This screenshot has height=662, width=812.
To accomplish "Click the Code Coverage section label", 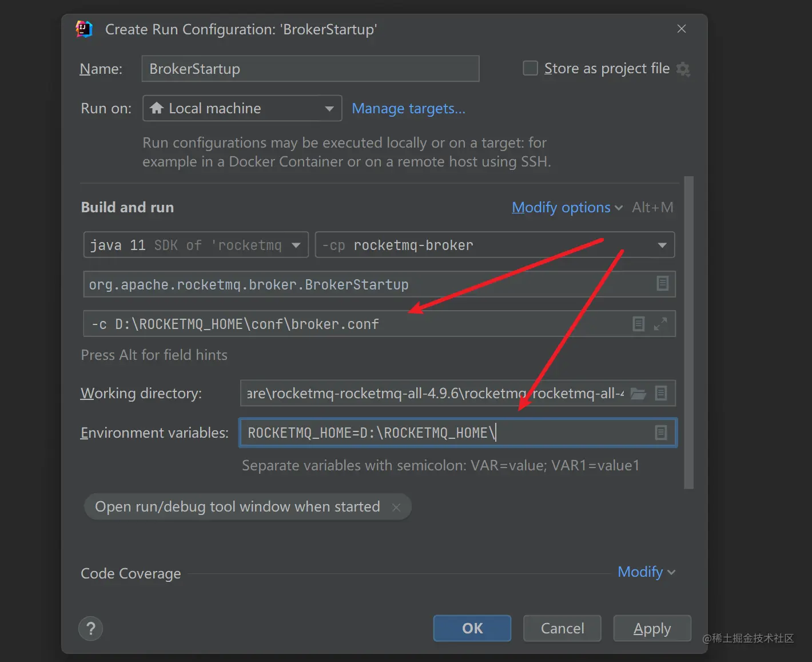I will click(x=131, y=573).
